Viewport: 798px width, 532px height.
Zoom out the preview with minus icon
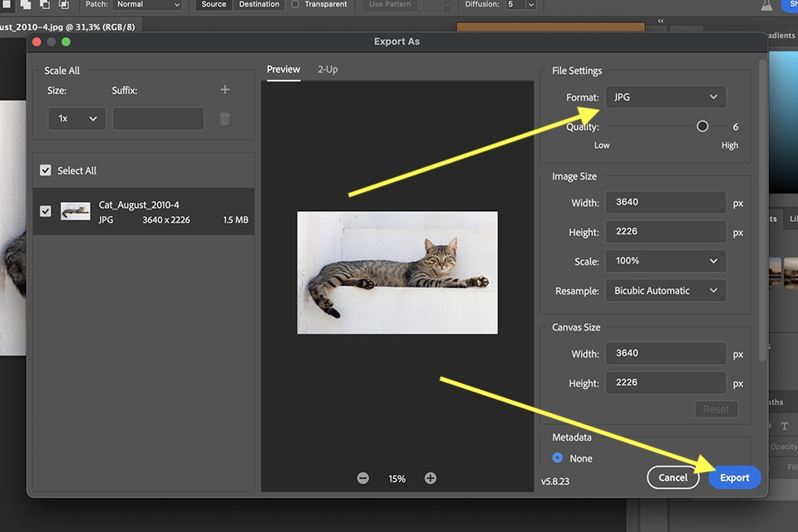(x=363, y=478)
